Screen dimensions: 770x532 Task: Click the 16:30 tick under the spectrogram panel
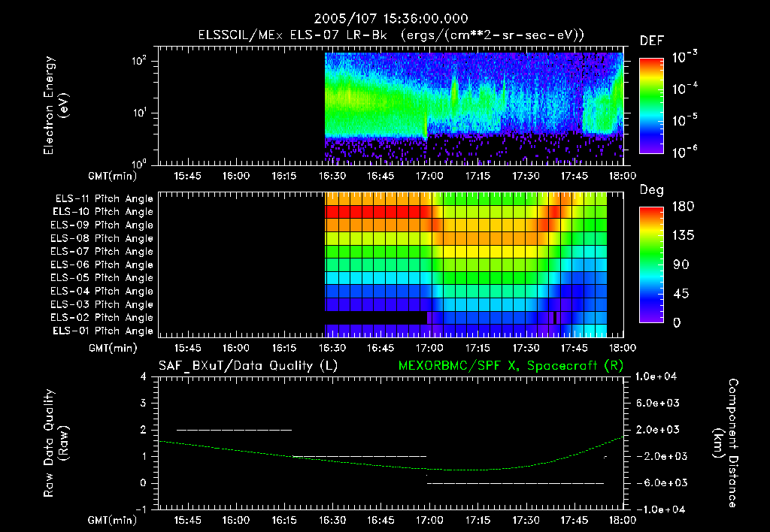[332, 176]
